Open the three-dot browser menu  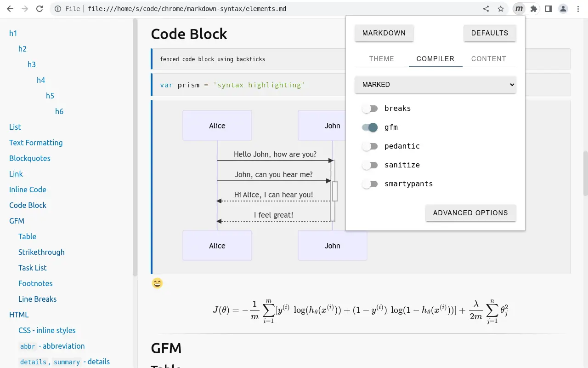point(578,8)
